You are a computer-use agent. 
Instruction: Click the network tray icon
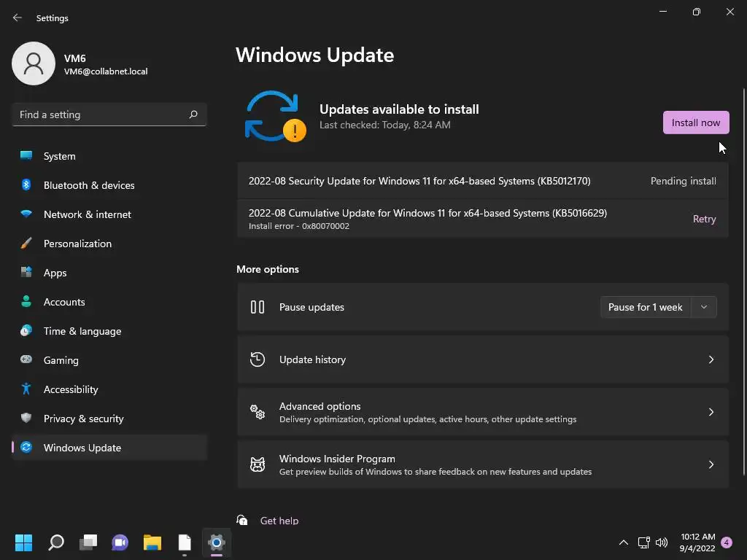tap(643, 542)
